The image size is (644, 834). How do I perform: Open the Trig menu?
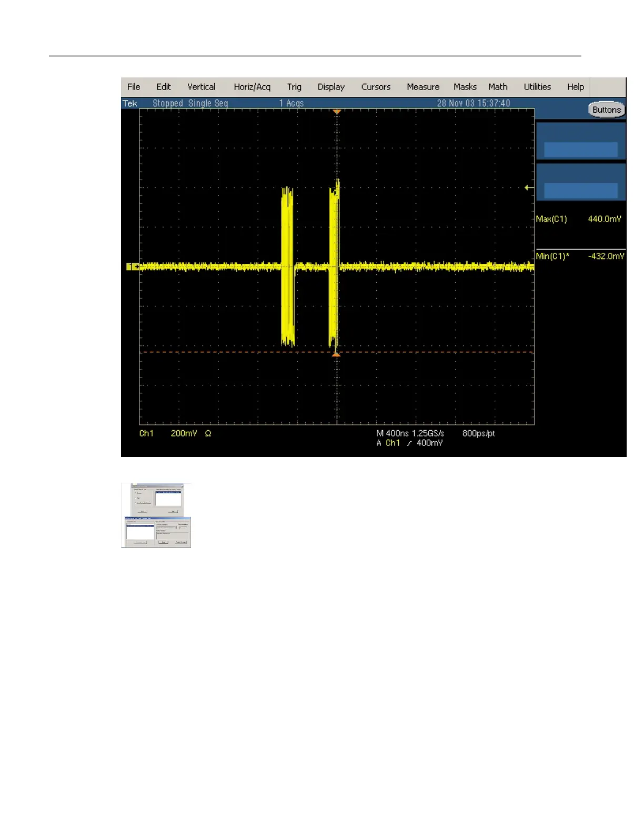[x=294, y=87]
